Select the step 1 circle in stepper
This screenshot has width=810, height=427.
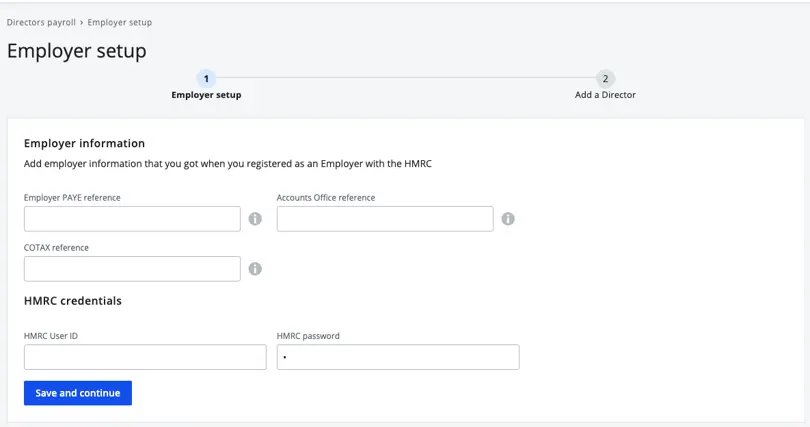click(206, 78)
